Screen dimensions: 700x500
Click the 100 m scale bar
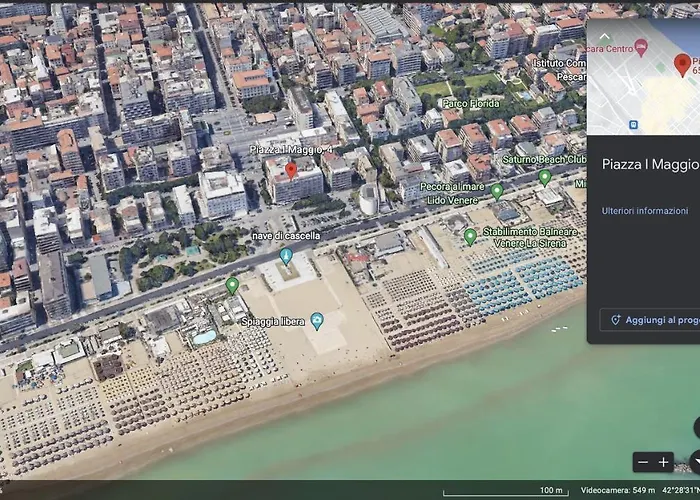tap(553, 489)
